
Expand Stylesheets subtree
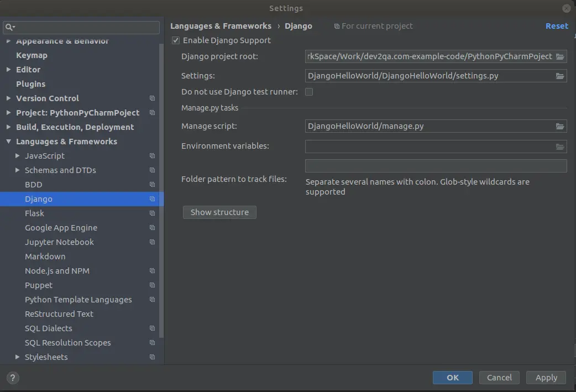click(x=17, y=357)
